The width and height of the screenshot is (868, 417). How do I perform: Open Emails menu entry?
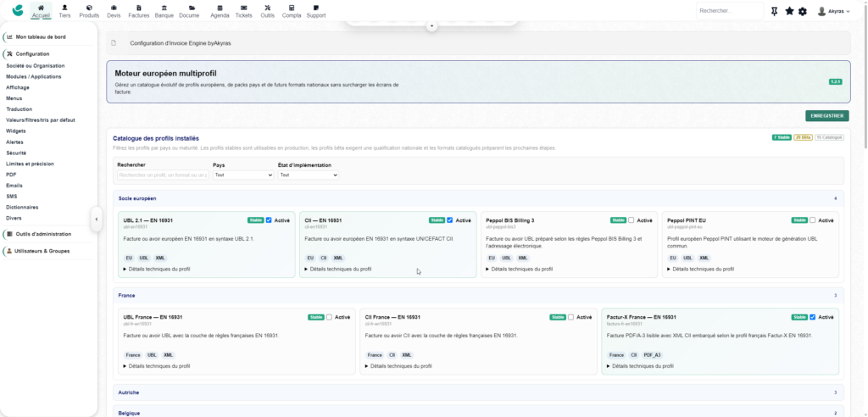(14, 186)
